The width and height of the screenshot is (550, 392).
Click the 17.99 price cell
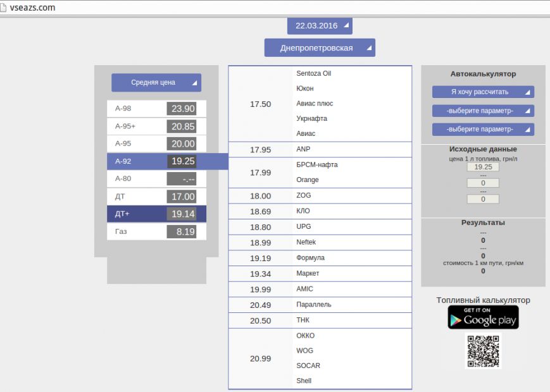pos(260,173)
